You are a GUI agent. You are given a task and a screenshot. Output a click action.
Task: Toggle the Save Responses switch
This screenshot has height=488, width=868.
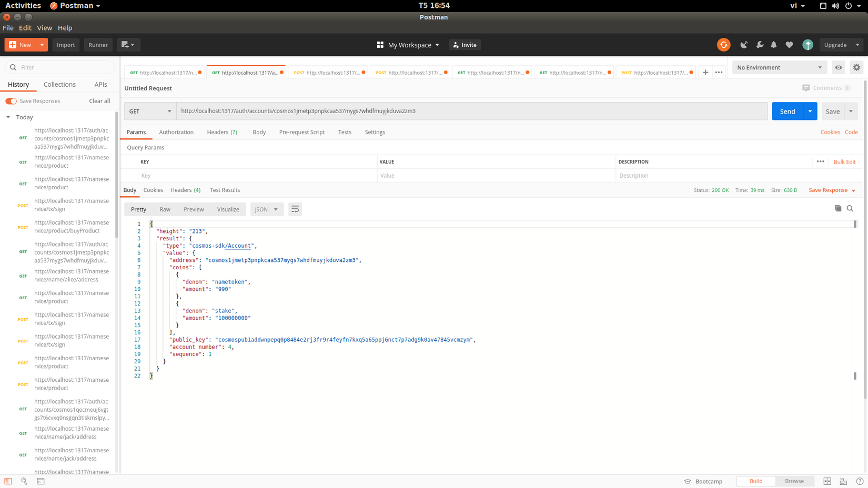pos(11,101)
